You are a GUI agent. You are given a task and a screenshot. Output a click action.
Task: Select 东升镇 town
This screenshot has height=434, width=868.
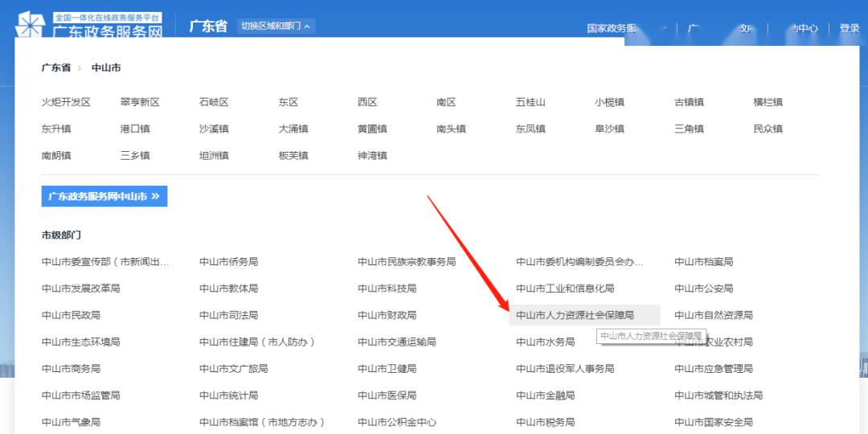pyautogui.click(x=56, y=129)
